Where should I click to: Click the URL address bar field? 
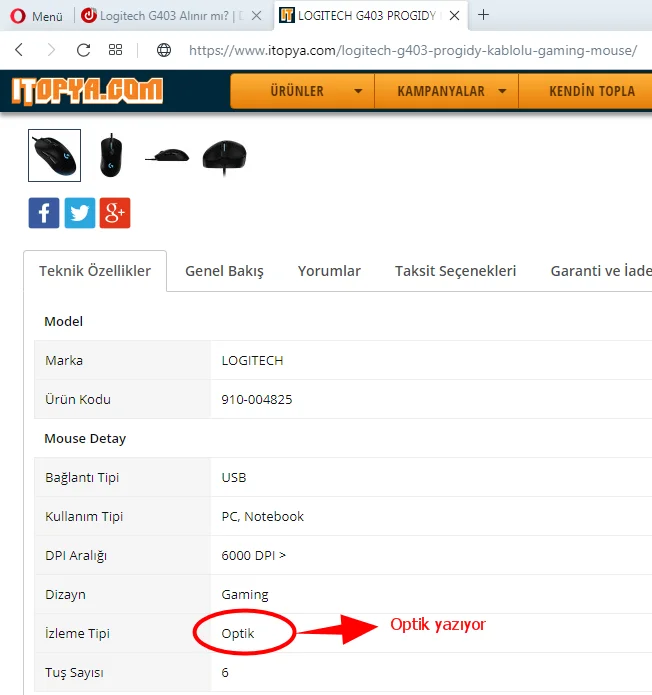click(412, 51)
